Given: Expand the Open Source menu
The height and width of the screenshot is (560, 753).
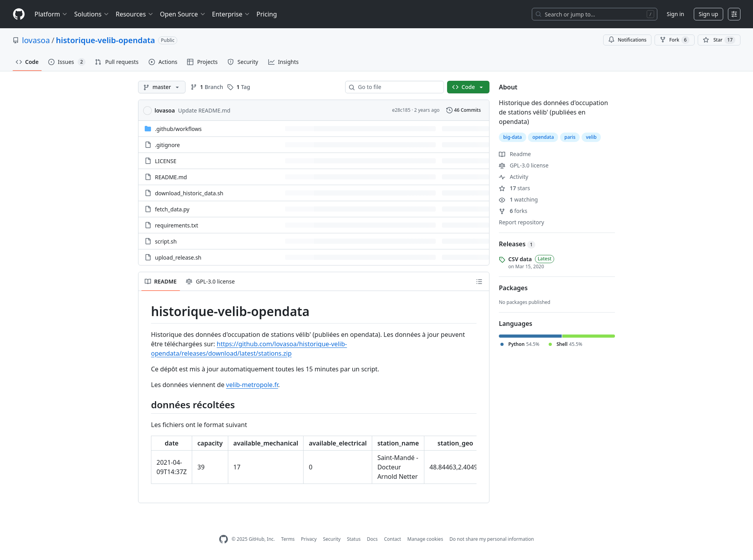Looking at the screenshot, I should pyautogui.click(x=182, y=14).
